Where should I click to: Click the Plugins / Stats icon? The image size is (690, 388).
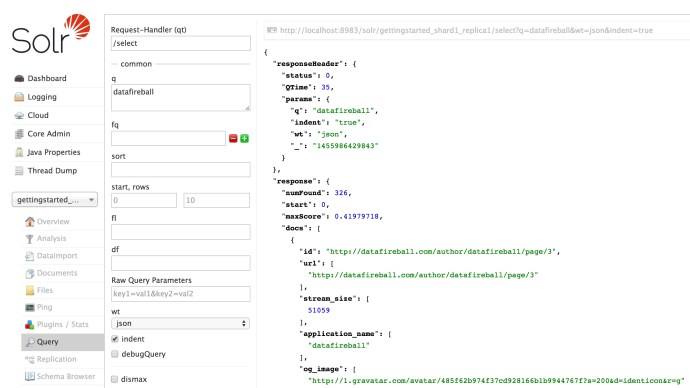[29, 325]
